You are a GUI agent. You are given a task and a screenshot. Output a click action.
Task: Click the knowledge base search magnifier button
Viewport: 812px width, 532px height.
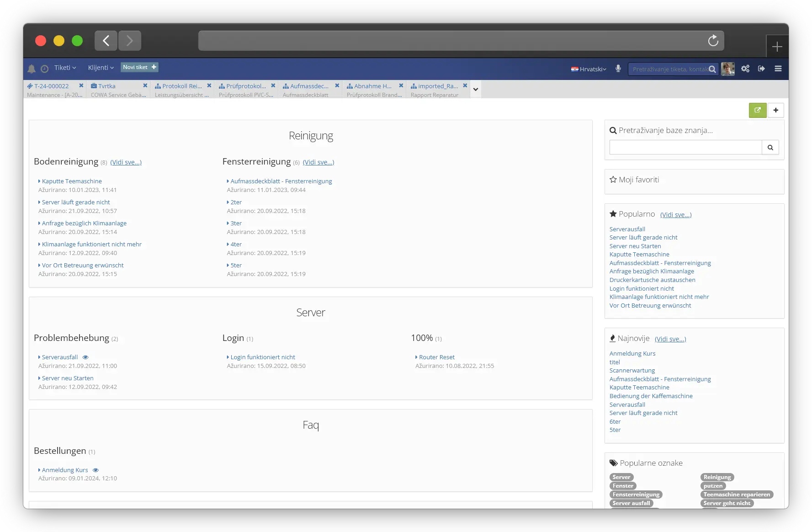[770, 147]
